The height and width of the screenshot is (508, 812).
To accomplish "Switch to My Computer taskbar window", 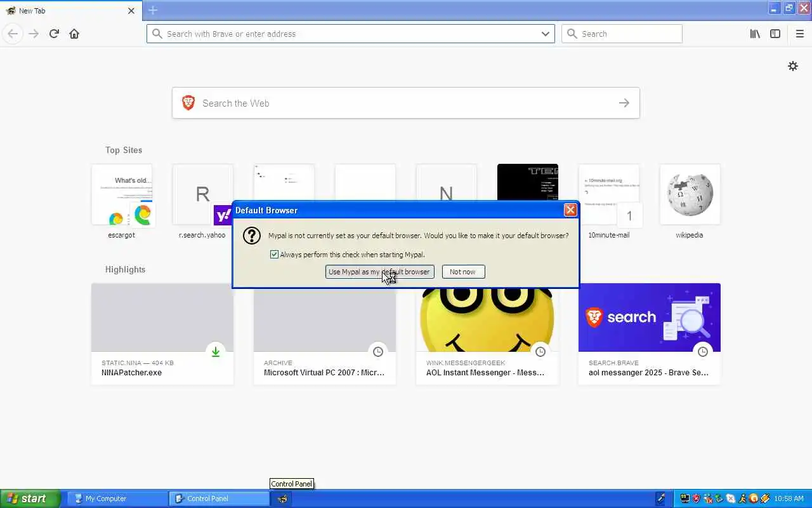I will [117, 498].
